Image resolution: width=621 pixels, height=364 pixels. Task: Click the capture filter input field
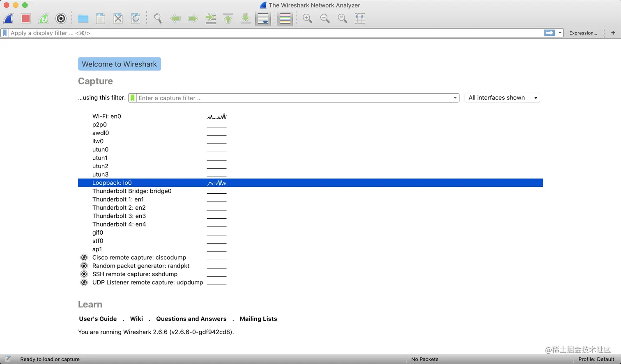294,98
